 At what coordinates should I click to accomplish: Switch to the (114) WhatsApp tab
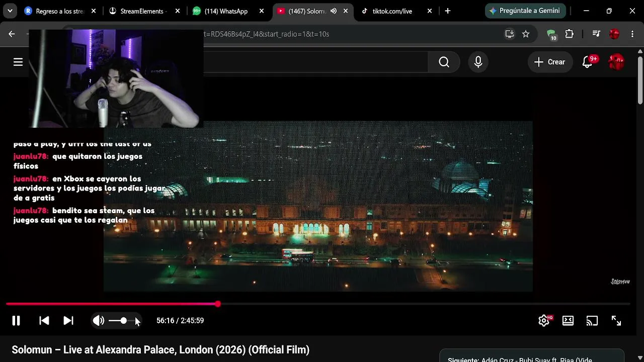pos(228,11)
